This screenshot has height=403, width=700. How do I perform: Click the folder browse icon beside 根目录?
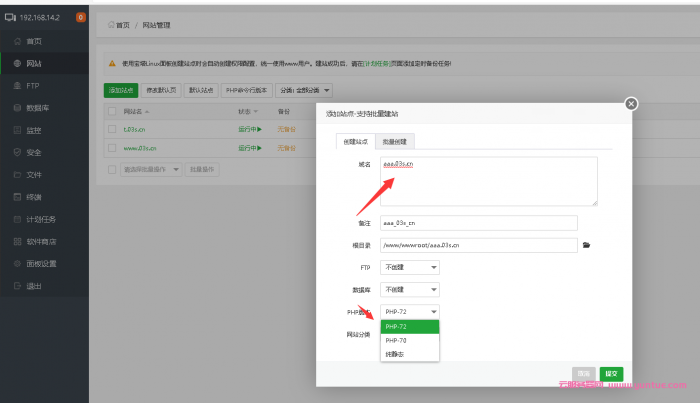click(x=588, y=245)
